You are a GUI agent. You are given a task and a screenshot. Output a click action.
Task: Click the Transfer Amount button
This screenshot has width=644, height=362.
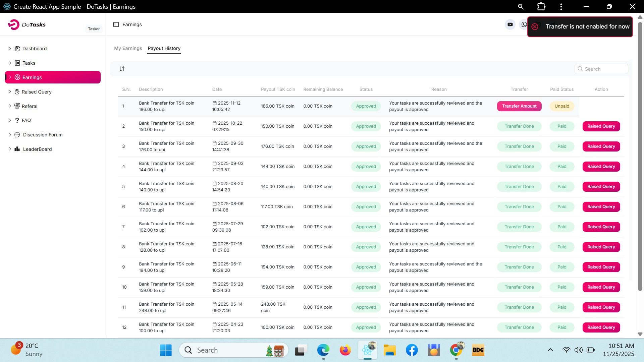pos(519,106)
